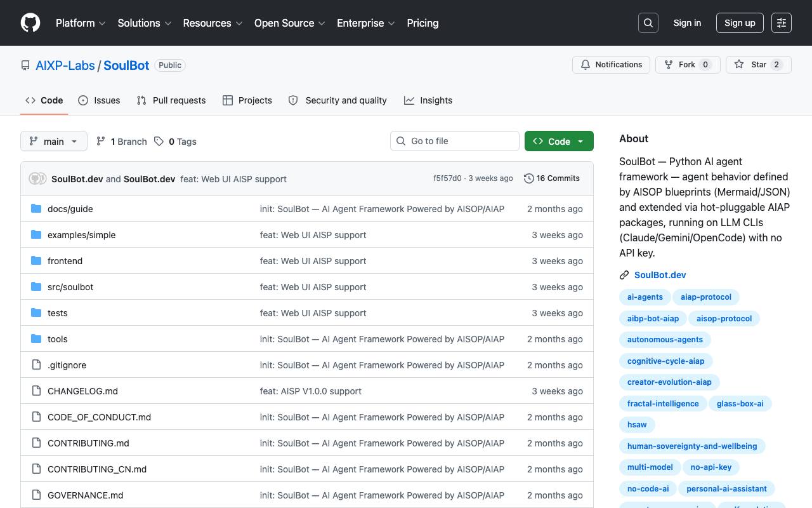
Task: Open the 'feat: AISP V1.0.0 support' commit message
Action: point(311,391)
